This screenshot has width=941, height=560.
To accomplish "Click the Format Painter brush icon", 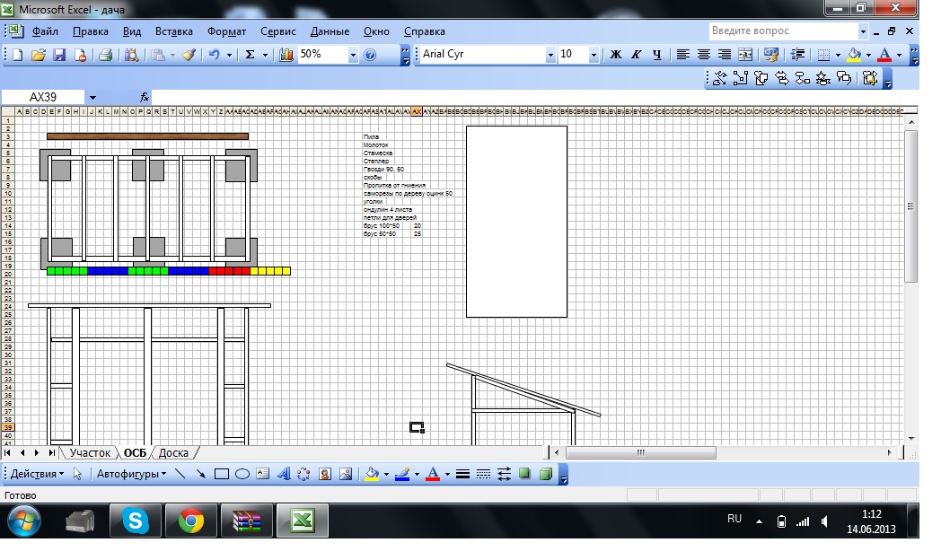I will (189, 55).
